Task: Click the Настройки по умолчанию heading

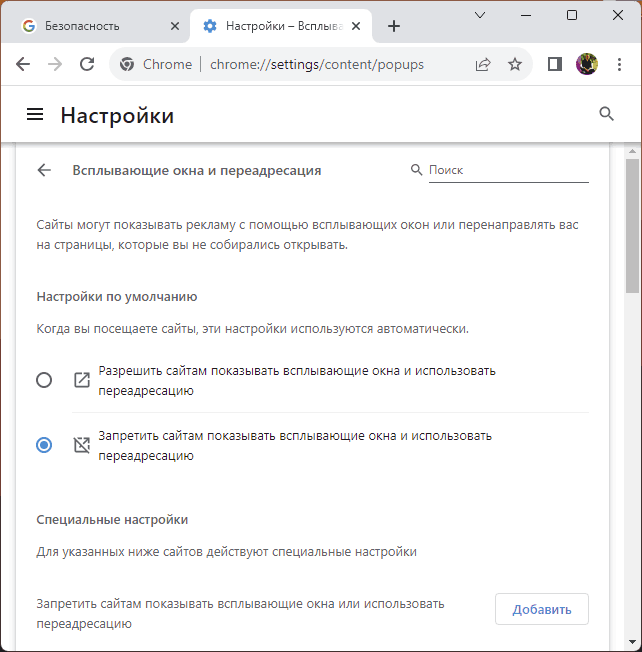Action: [117, 296]
